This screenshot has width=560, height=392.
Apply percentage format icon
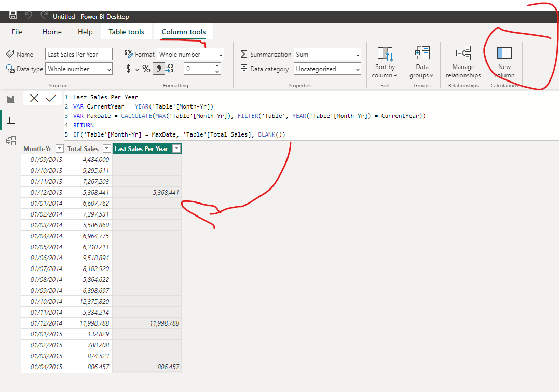pos(146,69)
